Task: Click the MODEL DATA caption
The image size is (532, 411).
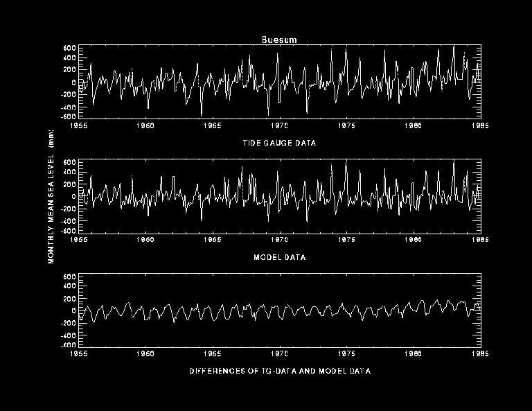Action: (279, 257)
